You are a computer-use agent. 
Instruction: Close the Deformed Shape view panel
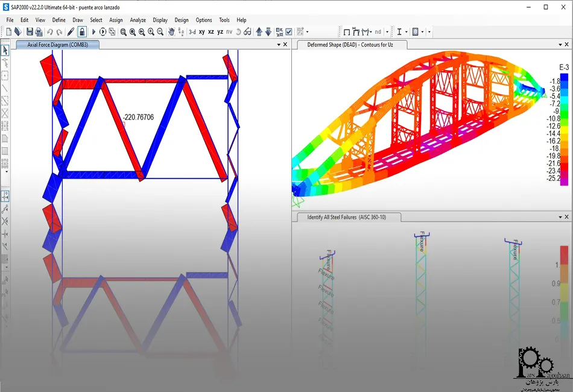[x=566, y=45]
